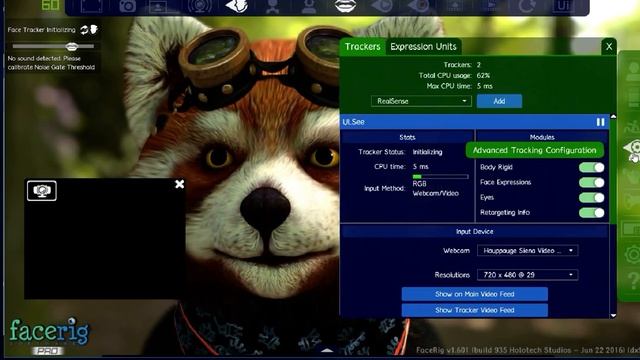The image size is (640, 360).
Task: Toggle the Body Rigid switch
Action: tap(591, 167)
